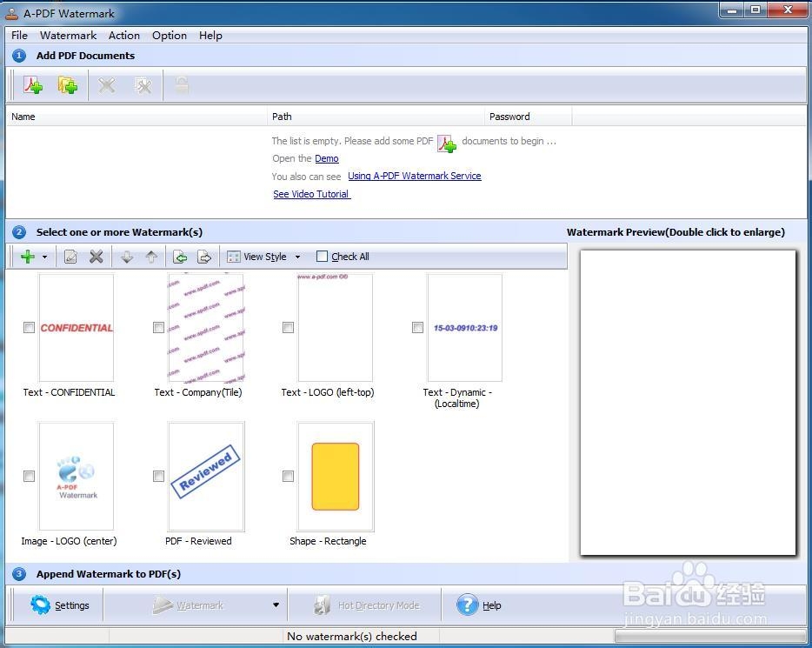Screen dimensions: 812x648
Task: Click the A-PDF Watermark title bar icon
Action: coord(12,13)
